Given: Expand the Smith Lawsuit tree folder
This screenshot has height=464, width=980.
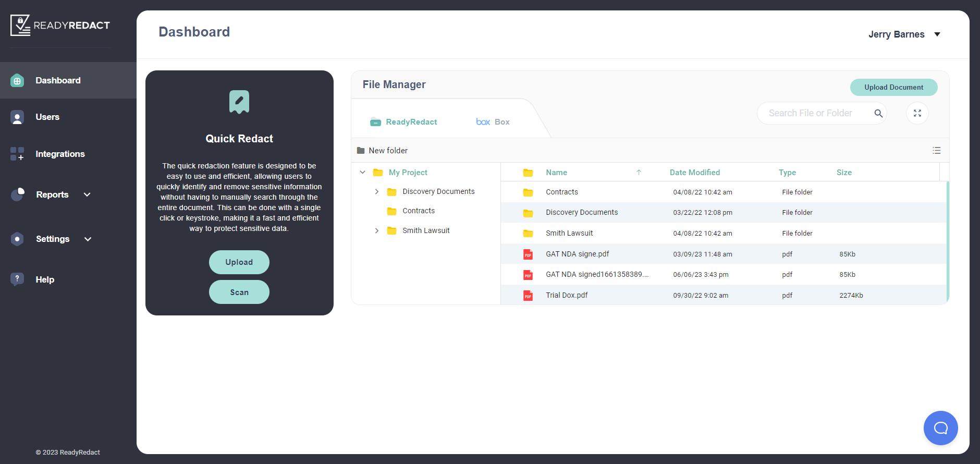Looking at the screenshot, I should (377, 230).
